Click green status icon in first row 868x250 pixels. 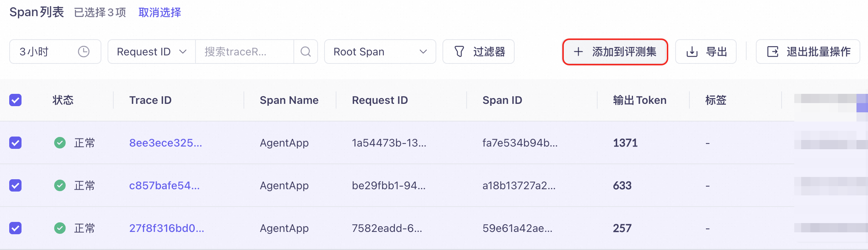coord(60,143)
